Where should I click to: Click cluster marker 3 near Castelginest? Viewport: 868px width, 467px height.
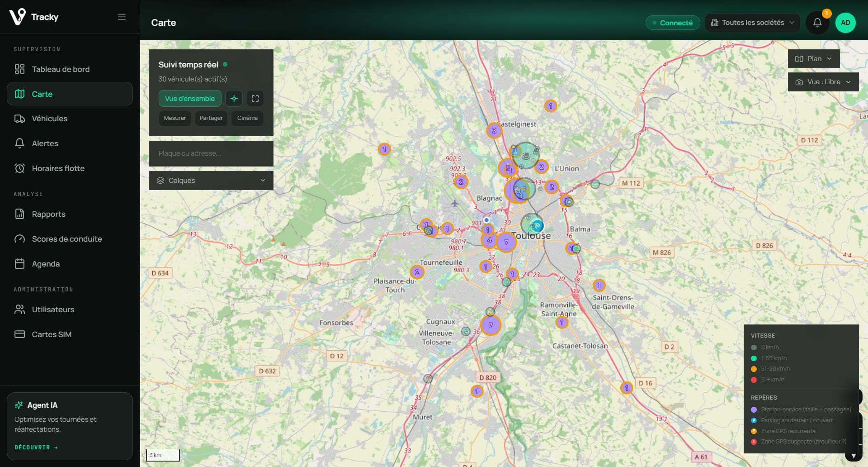494,131
